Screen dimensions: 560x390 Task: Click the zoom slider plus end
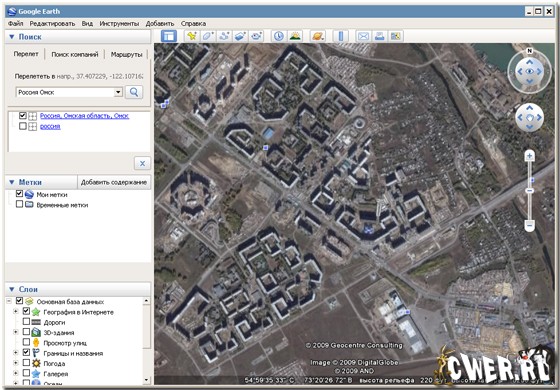tap(530, 156)
